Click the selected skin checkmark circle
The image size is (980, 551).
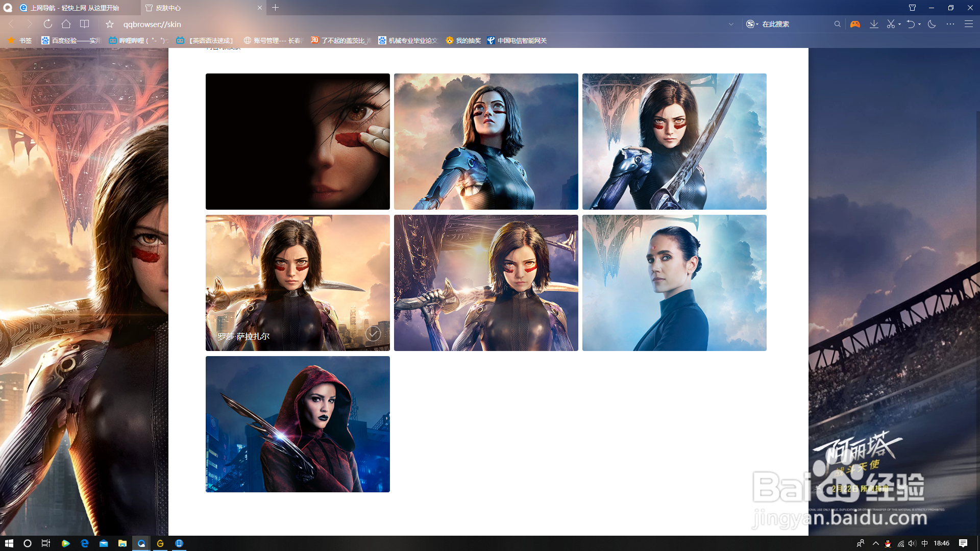pyautogui.click(x=373, y=334)
